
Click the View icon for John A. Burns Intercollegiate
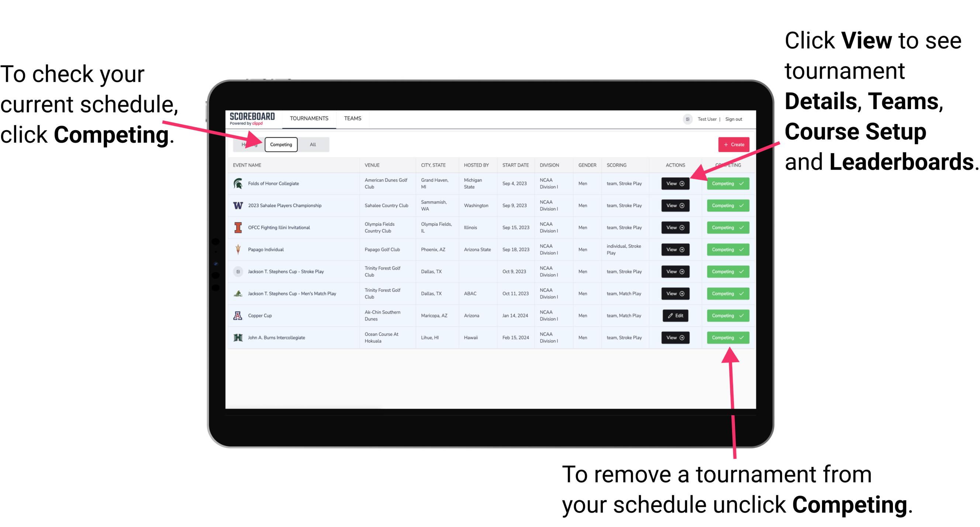[x=675, y=337]
